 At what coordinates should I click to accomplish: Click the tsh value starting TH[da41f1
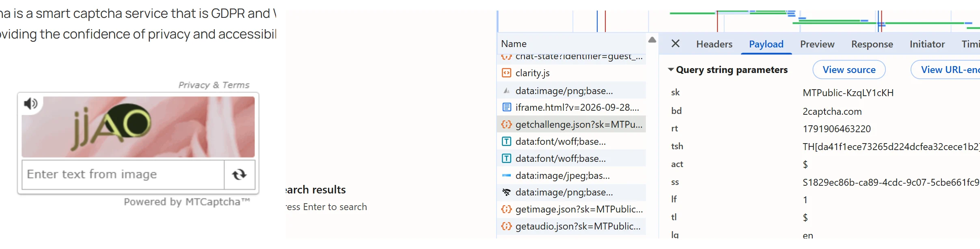(891, 147)
